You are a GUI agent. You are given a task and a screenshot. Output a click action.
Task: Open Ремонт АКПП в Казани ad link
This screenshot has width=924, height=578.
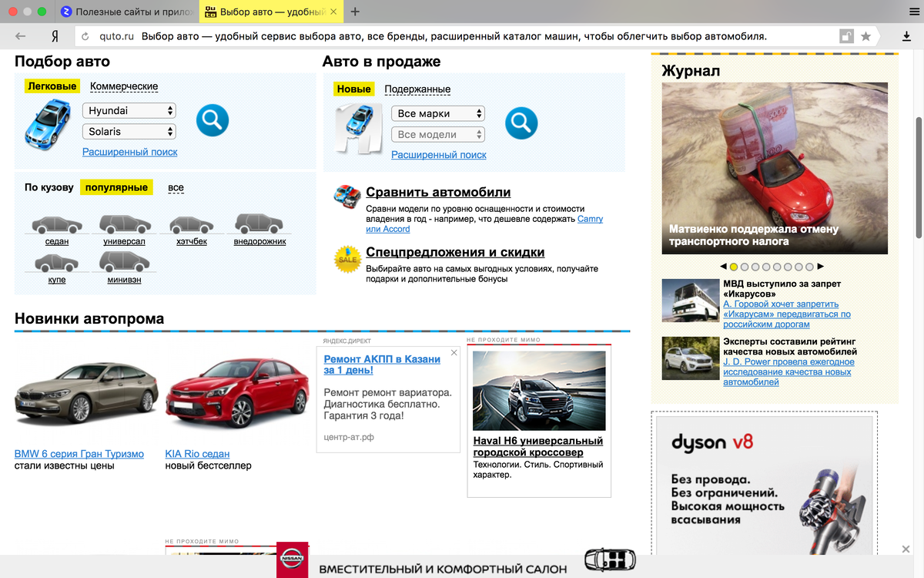click(x=382, y=365)
